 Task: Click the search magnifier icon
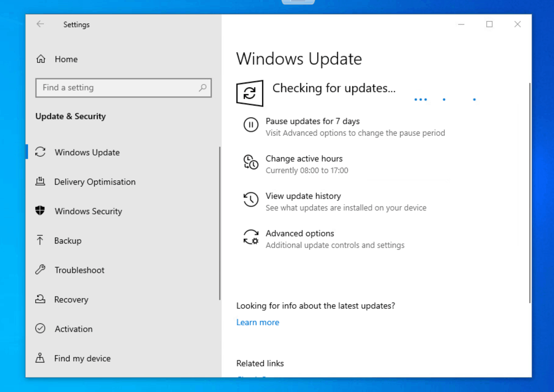coord(203,87)
